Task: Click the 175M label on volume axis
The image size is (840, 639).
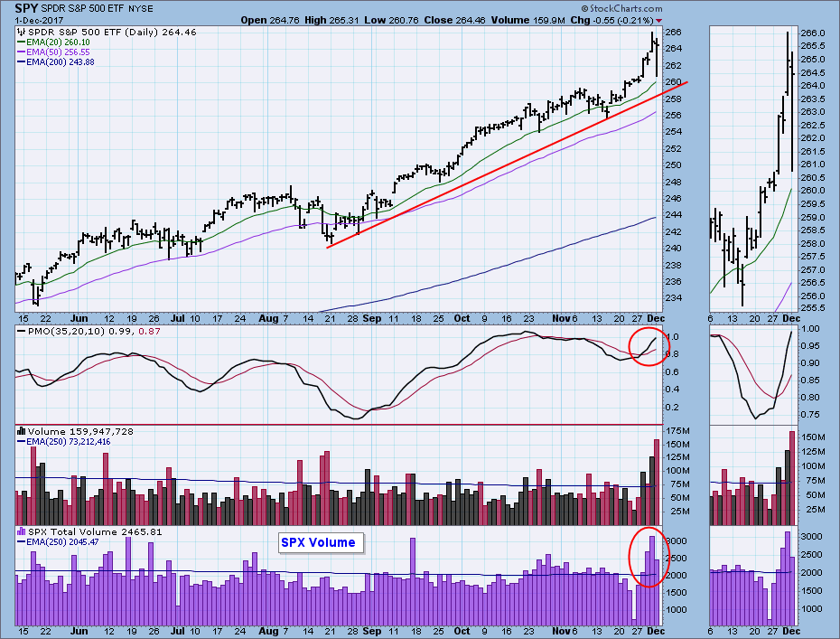Action: tap(677, 431)
